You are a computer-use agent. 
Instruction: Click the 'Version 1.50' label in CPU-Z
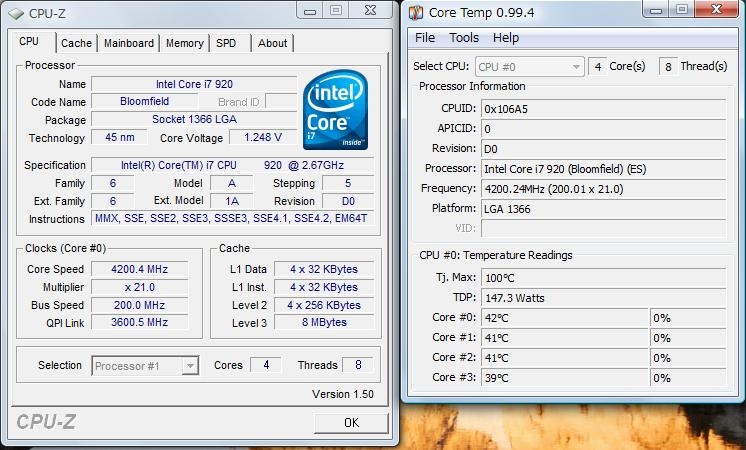click(x=343, y=394)
